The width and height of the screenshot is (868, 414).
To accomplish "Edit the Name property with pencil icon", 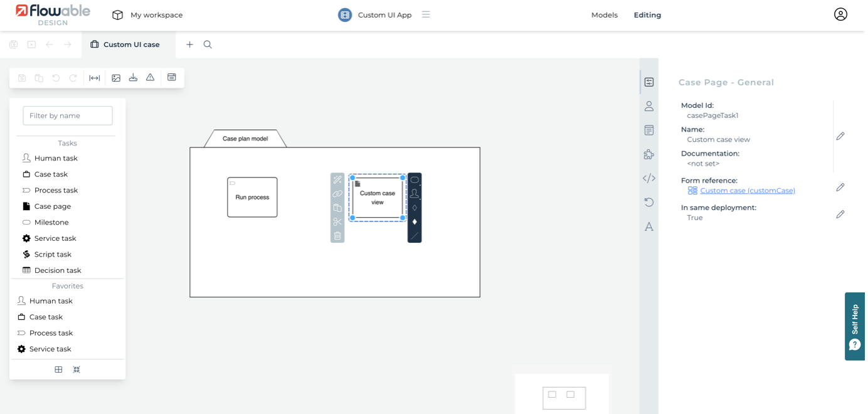I will 840,136.
